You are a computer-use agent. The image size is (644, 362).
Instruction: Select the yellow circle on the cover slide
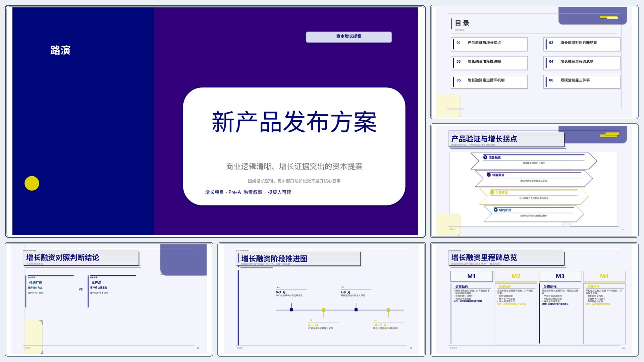[32, 183]
